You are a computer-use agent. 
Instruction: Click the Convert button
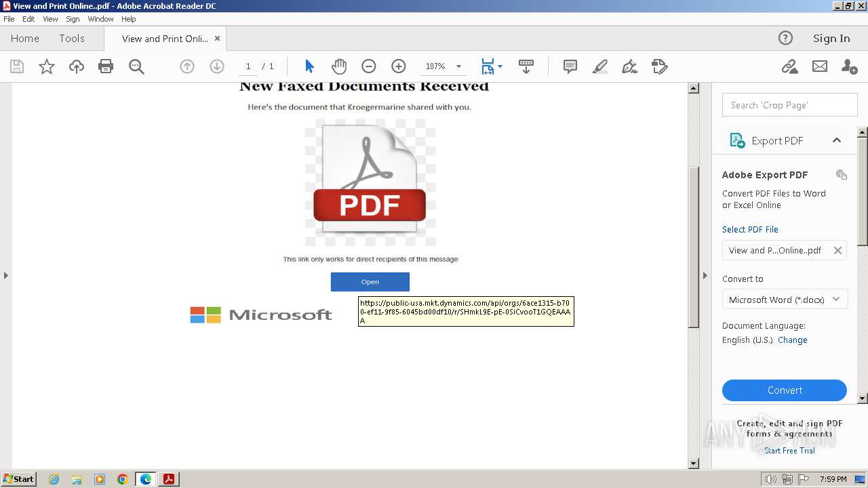pyautogui.click(x=785, y=390)
